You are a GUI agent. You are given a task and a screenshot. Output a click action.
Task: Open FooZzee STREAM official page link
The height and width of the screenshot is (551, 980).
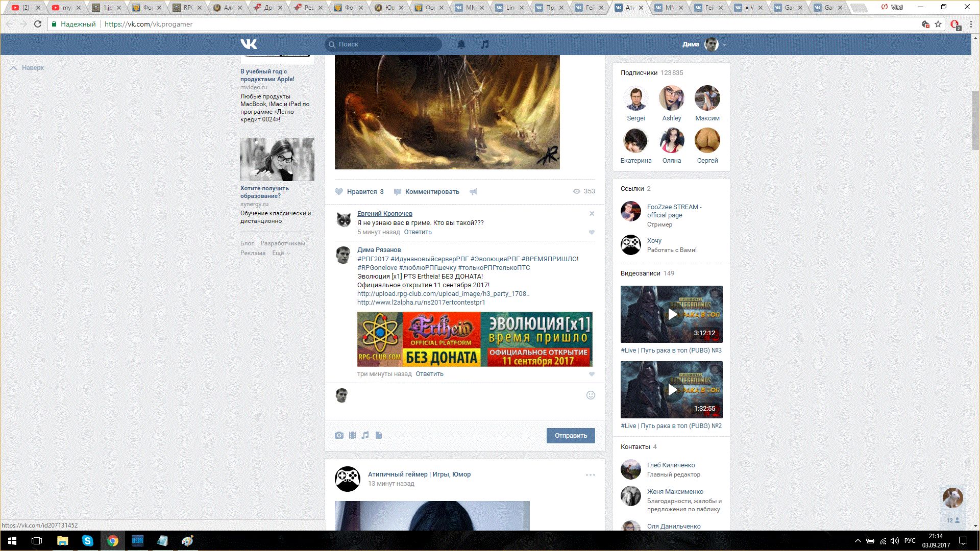tap(674, 211)
